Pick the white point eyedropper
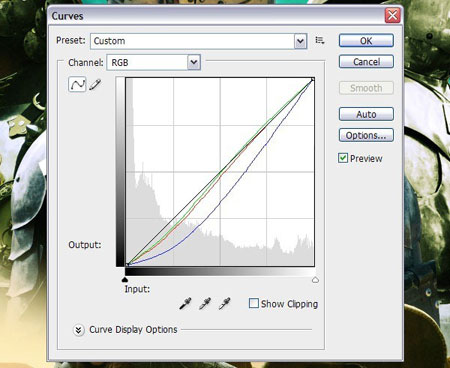The height and width of the screenshot is (368, 450). click(x=225, y=303)
